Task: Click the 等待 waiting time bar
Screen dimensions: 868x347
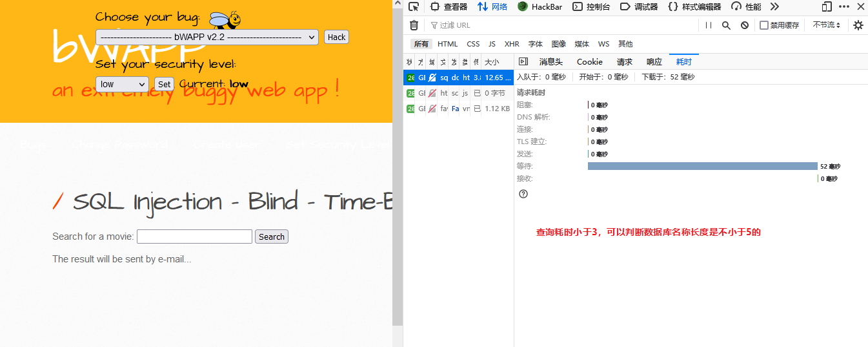Action: tap(703, 166)
